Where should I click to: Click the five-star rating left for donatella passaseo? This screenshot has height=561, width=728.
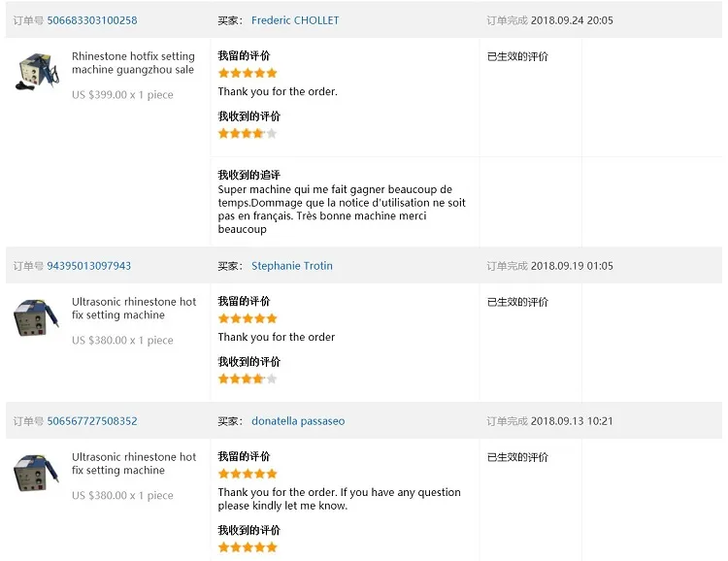tap(248, 474)
